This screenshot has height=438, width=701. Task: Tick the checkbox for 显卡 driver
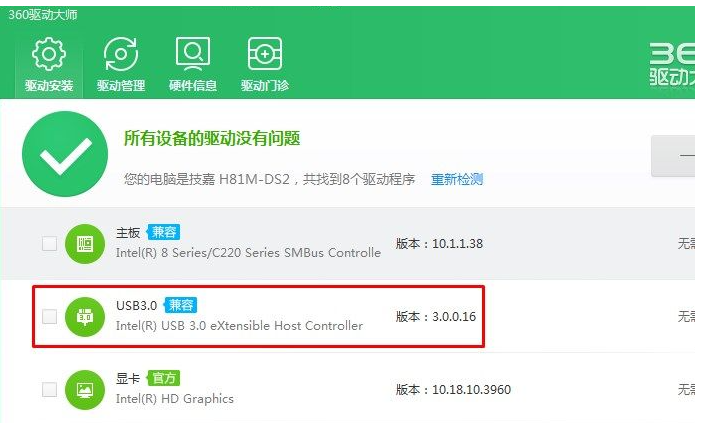click(x=49, y=390)
